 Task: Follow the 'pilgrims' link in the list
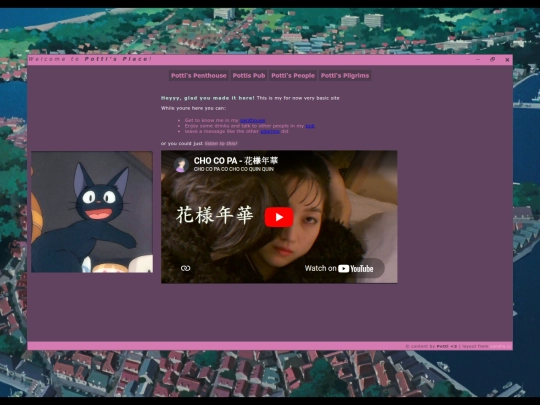pos(270,131)
